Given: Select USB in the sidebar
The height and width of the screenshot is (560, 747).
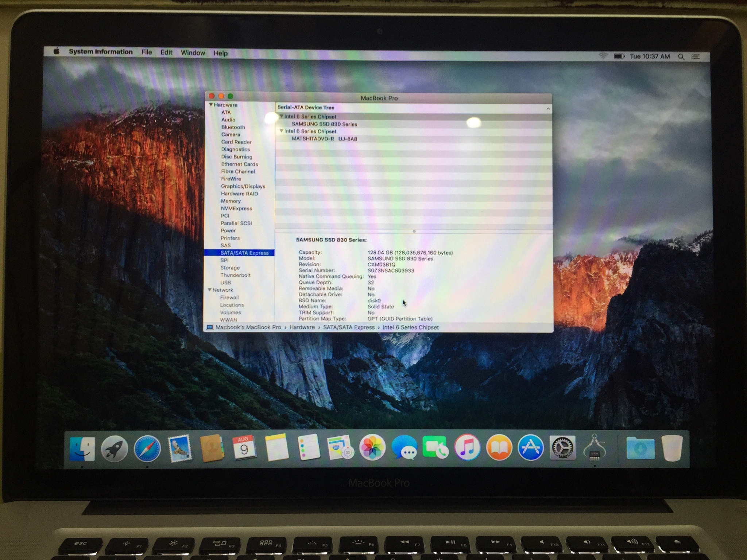Looking at the screenshot, I should tap(225, 283).
